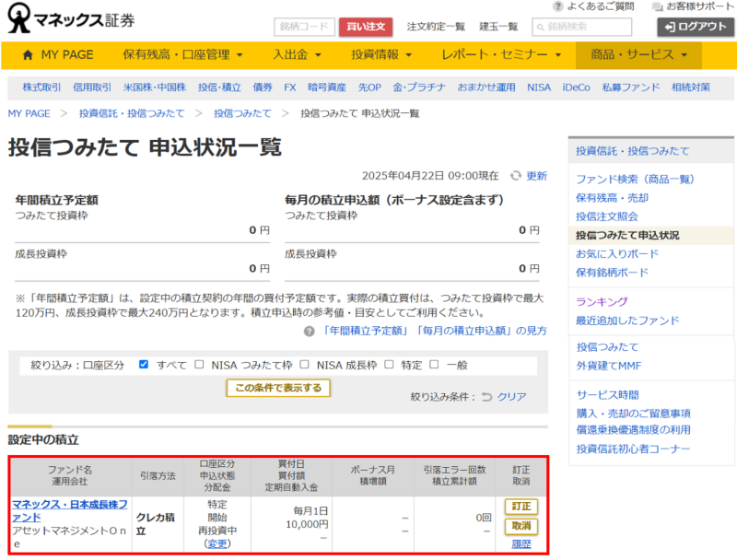Open 暗号資産 submenu item
Image resolution: width=737 pixels, height=560 pixels.
pos(327,87)
